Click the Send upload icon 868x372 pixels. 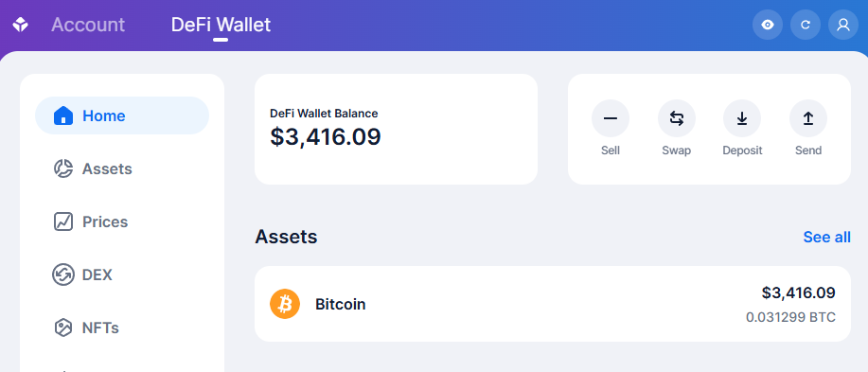pyautogui.click(x=808, y=118)
